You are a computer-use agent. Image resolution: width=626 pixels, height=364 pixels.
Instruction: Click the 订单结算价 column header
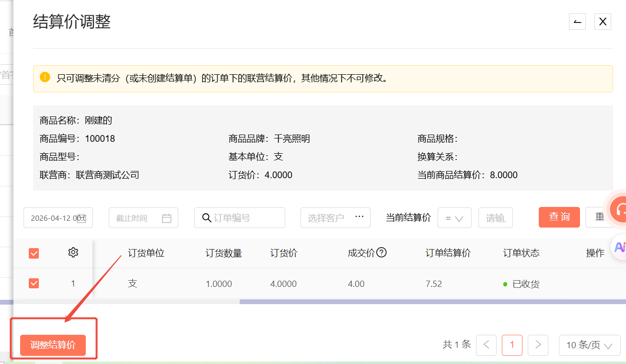pos(448,253)
